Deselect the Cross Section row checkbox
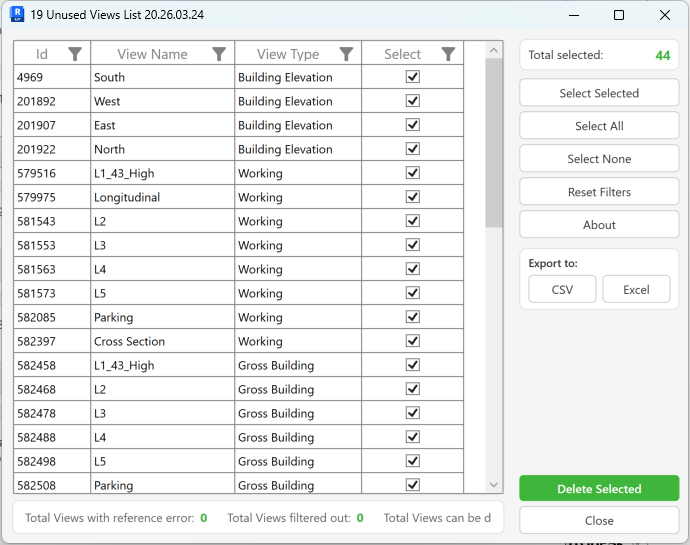 pos(413,341)
